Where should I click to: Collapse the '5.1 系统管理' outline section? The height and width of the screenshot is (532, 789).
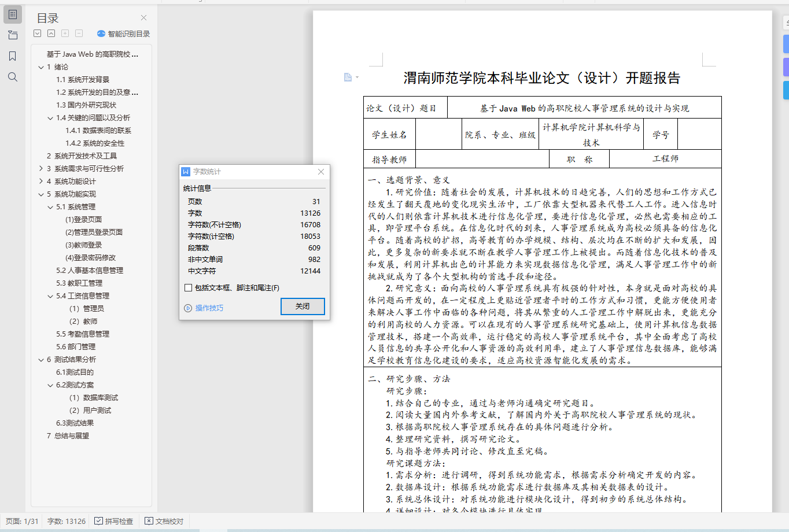coord(50,207)
